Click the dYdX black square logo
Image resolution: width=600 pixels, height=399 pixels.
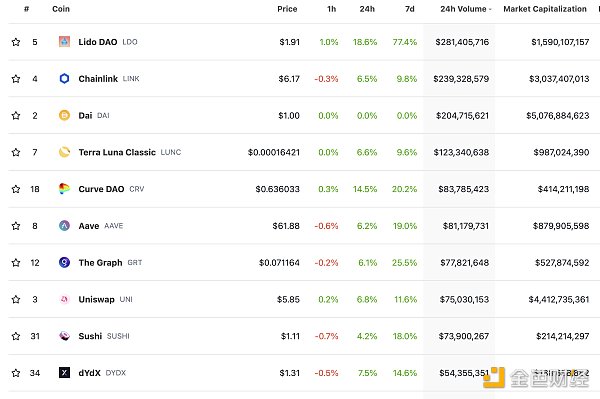[64, 373]
